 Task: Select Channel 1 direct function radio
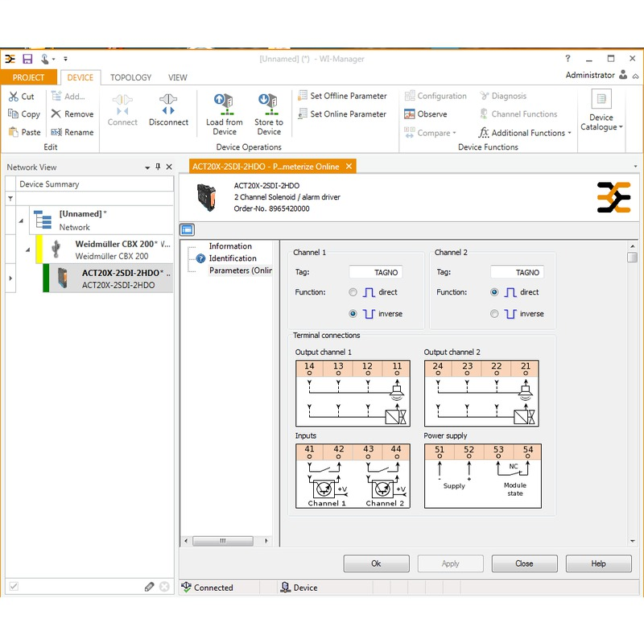tap(353, 292)
